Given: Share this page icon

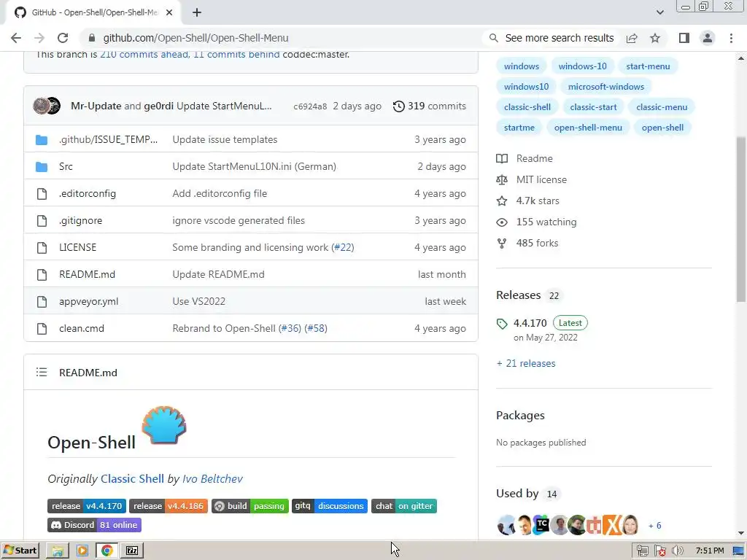Looking at the screenshot, I should pyautogui.click(x=632, y=38).
